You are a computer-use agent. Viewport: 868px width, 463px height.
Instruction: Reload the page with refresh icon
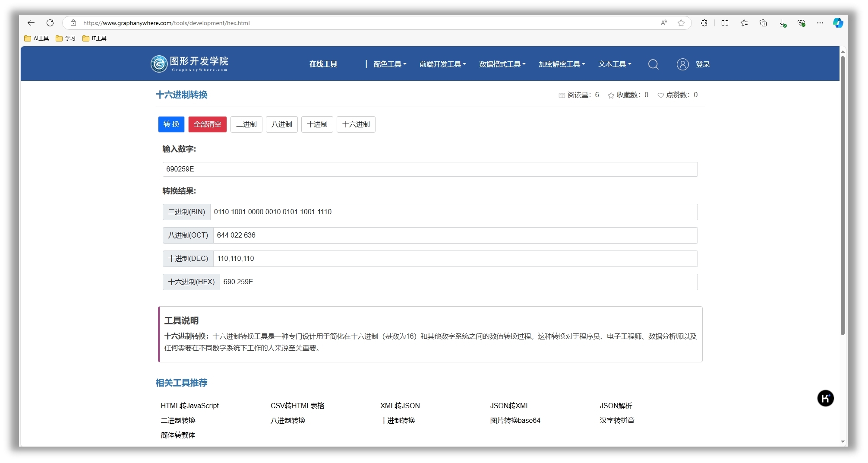click(50, 23)
